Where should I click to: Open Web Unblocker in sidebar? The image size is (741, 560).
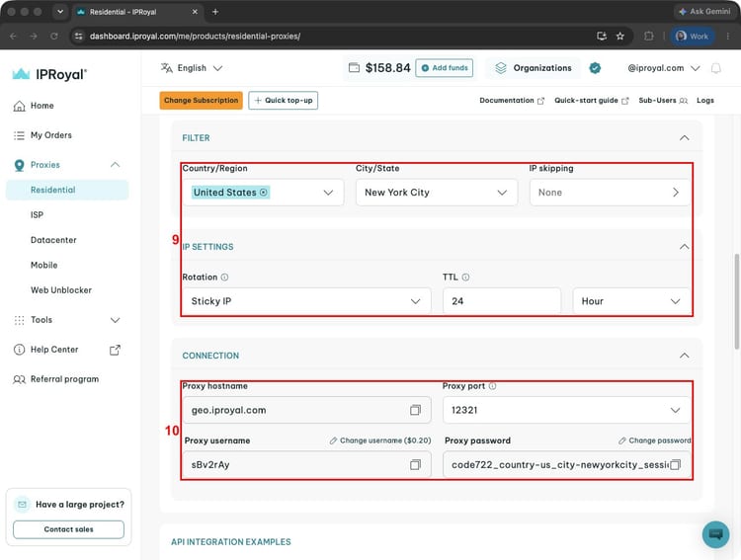coord(61,290)
